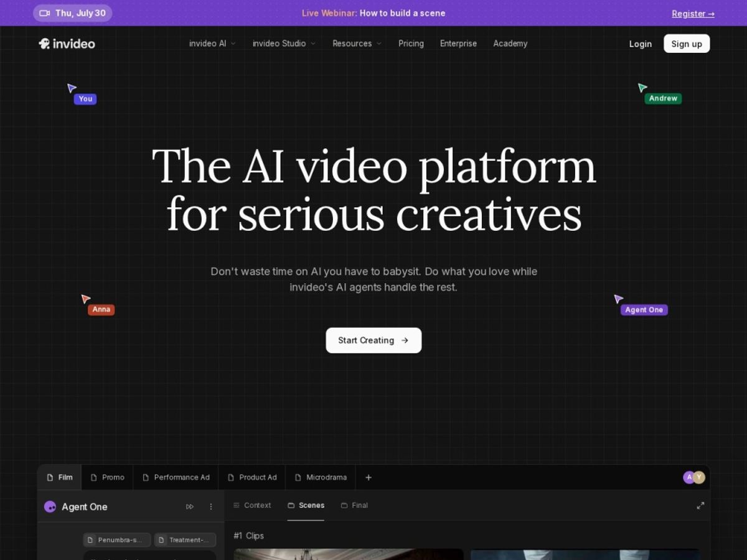The height and width of the screenshot is (560, 747).
Task: Open the three-dot menu in Agent One panel
Action: [x=211, y=507]
